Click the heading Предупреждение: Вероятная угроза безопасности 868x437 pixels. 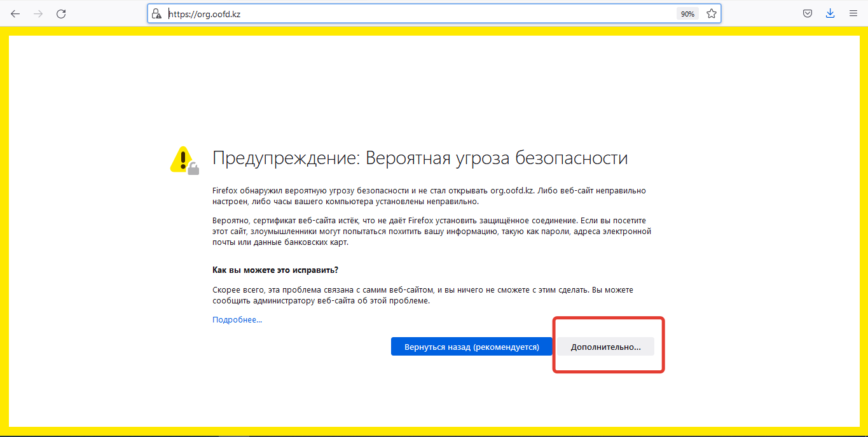click(420, 158)
